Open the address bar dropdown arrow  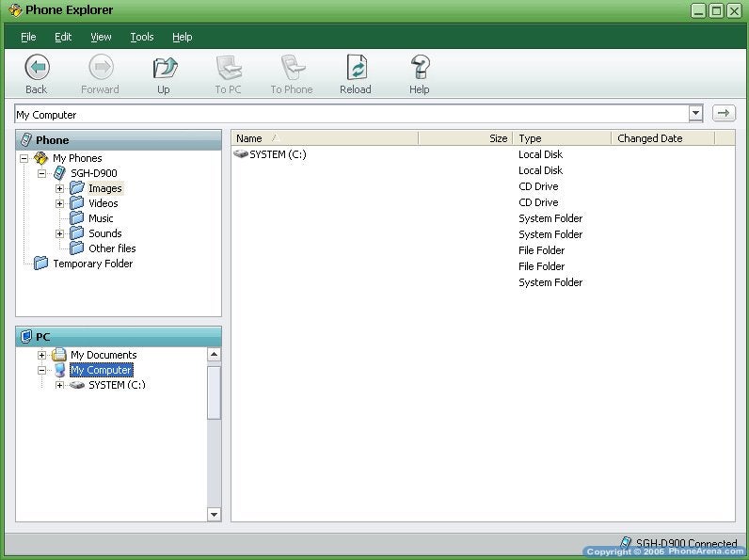[x=696, y=114]
